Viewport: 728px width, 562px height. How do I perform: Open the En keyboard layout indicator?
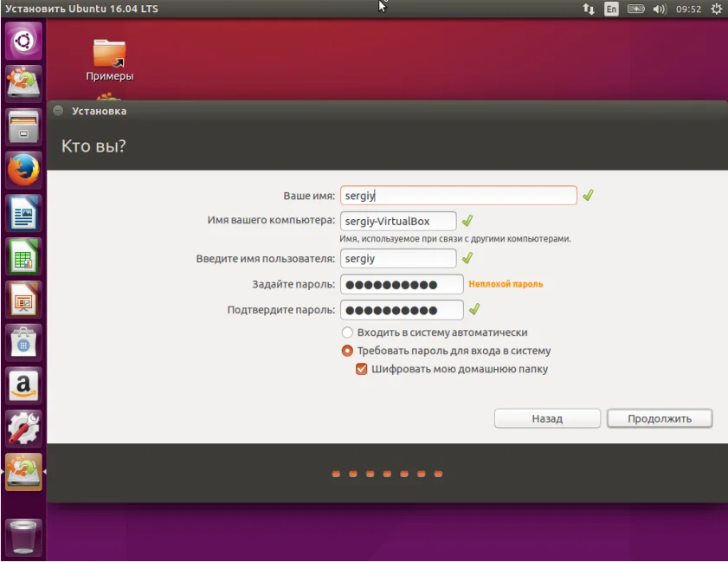tap(611, 9)
